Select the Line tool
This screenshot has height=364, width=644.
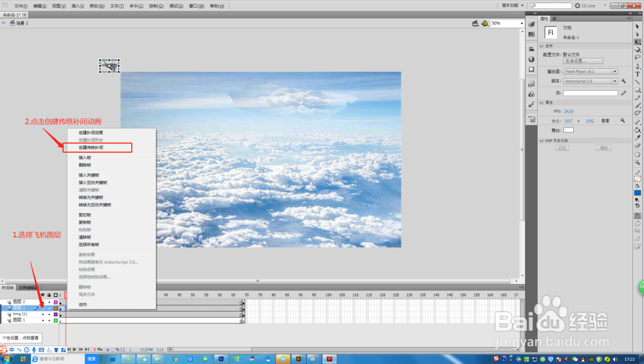pyautogui.click(x=638, y=82)
